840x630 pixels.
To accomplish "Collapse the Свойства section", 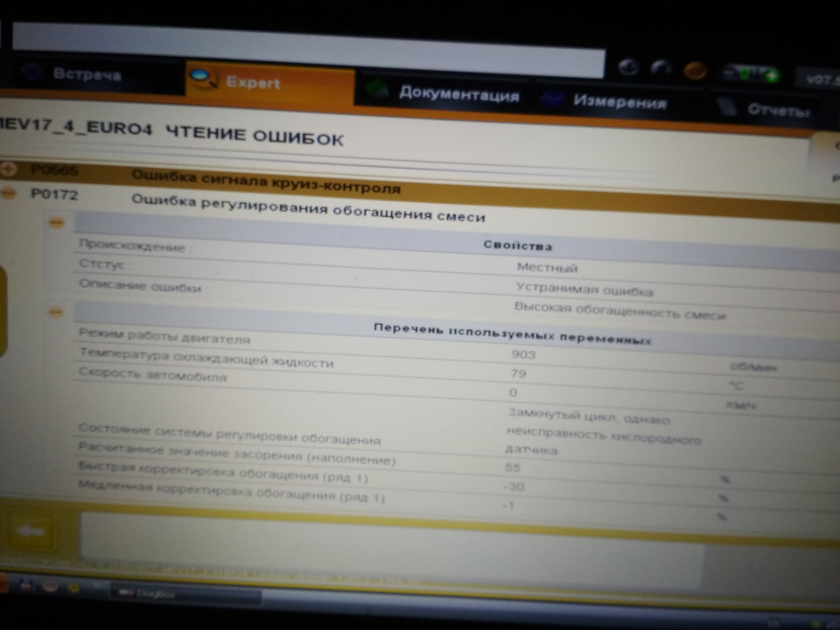I will pyautogui.click(x=57, y=221).
